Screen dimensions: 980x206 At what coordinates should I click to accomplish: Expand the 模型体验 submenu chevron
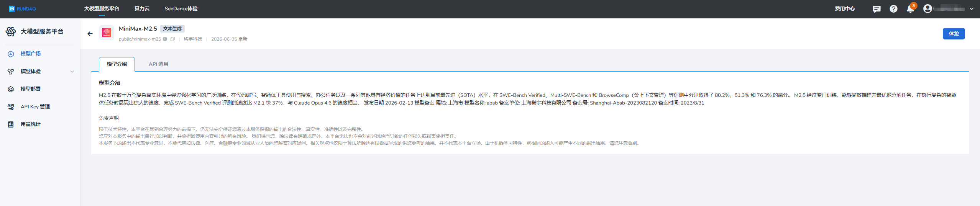click(x=72, y=72)
